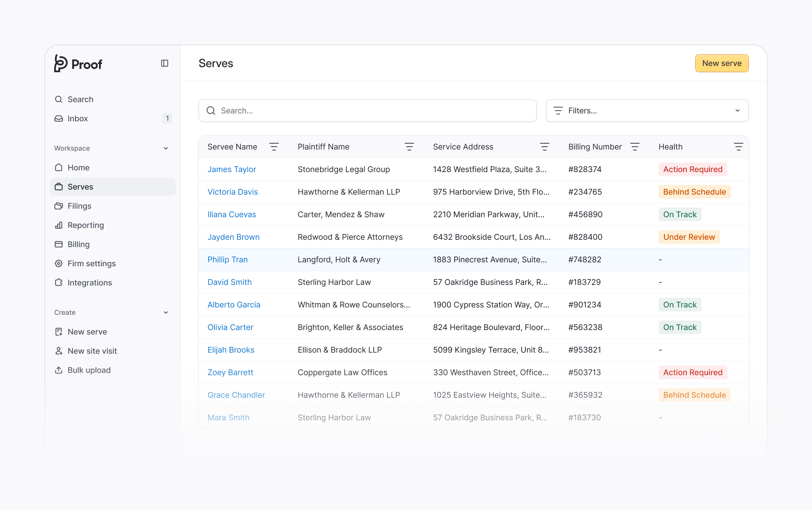This screenshot has height=510, width=812.
Task: Click the Service Address column filter icon
Action: pyautogui.click(x=544, y=147)
